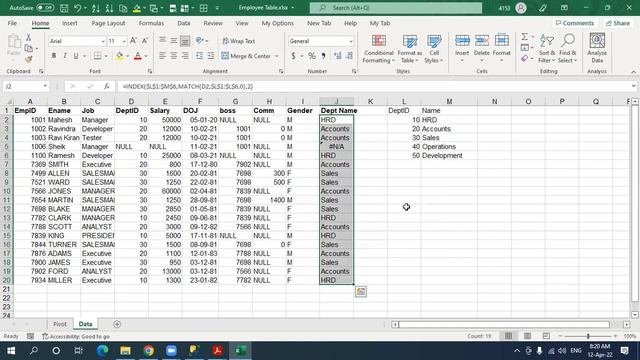Click the Name Box showing J2

[x=25, y=87]
